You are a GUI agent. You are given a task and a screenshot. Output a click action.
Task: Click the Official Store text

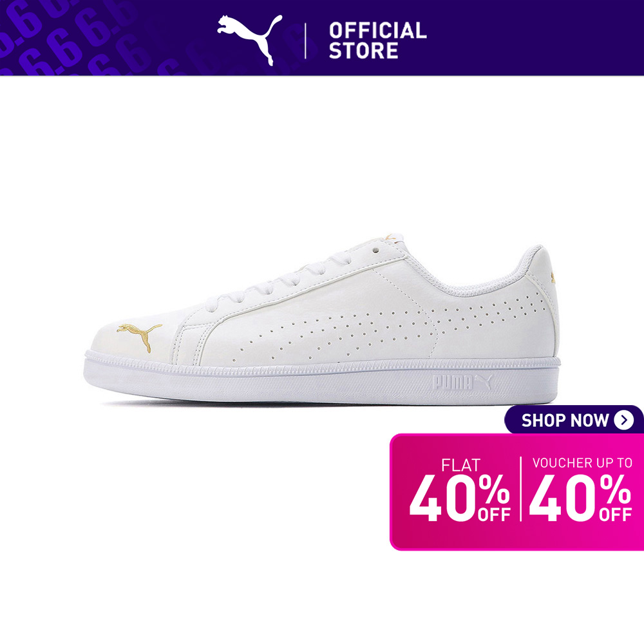[x=377, y=41]
